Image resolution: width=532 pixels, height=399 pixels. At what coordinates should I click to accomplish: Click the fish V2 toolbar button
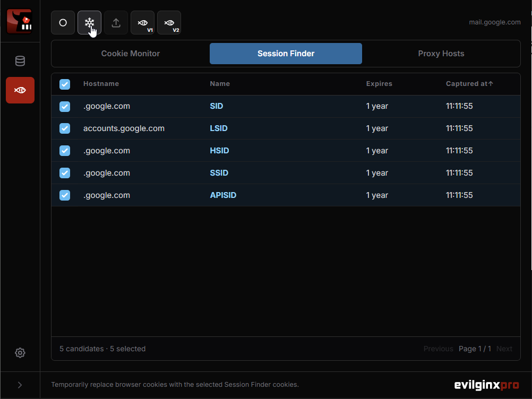coord(169,23)
